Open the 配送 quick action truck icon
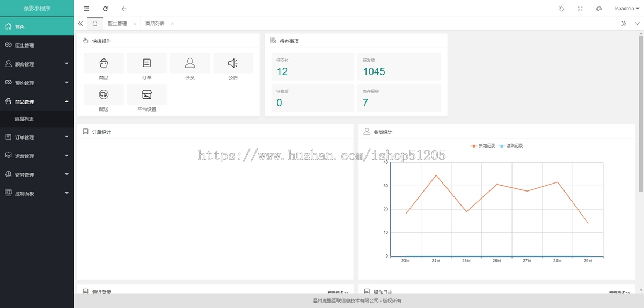644x308 pixels. (x=104, y=94)
